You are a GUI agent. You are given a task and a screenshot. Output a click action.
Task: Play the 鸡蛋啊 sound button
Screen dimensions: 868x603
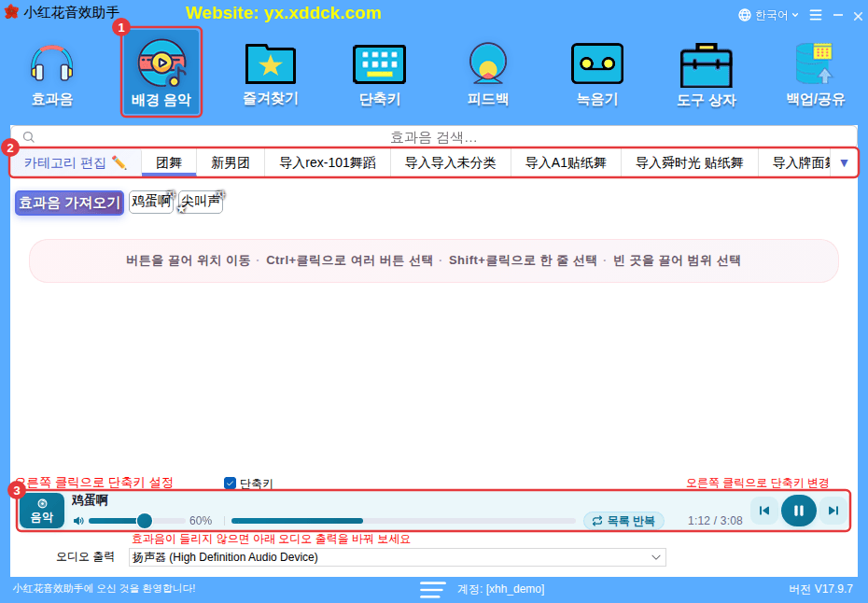pos(151,202)
